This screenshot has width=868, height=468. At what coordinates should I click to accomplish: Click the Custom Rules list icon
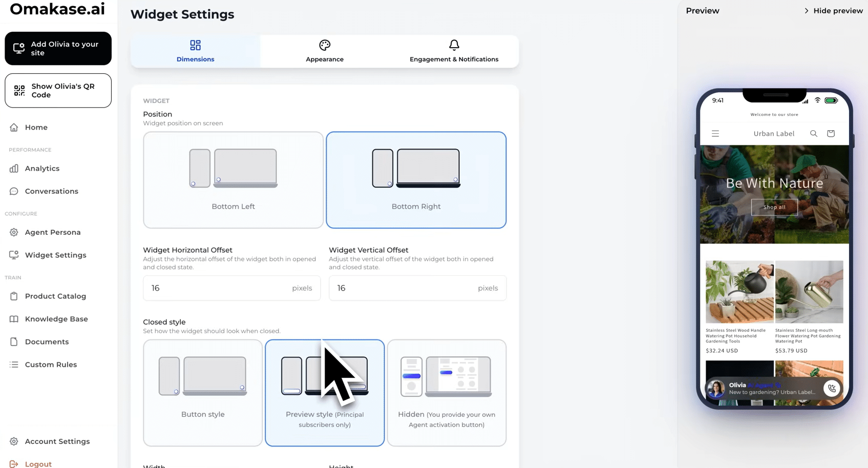pyautogui.click(x=14, y=364)
